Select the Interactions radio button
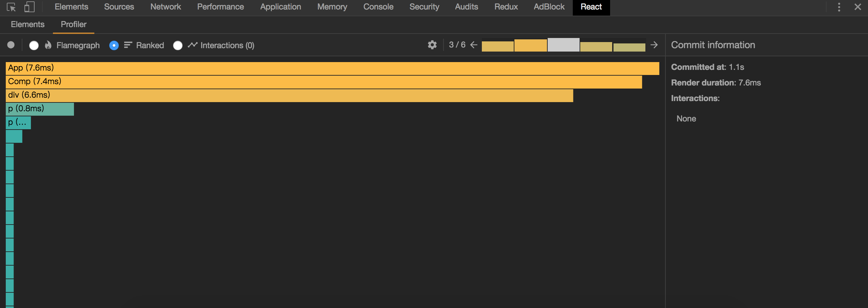 pyautogui.click(x=178, y=45)
